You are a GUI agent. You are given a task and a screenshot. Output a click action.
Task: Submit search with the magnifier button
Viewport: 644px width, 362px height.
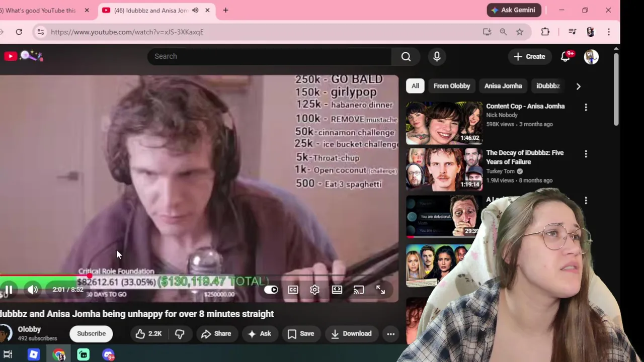(406, 56)
